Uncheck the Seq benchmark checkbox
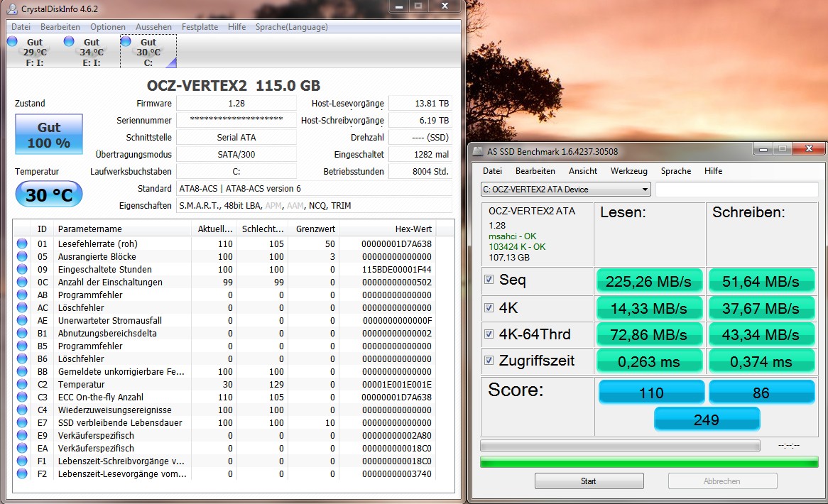The width and height of the screenshot is (828, 504). pyautogui.click(x=489, y=280)
